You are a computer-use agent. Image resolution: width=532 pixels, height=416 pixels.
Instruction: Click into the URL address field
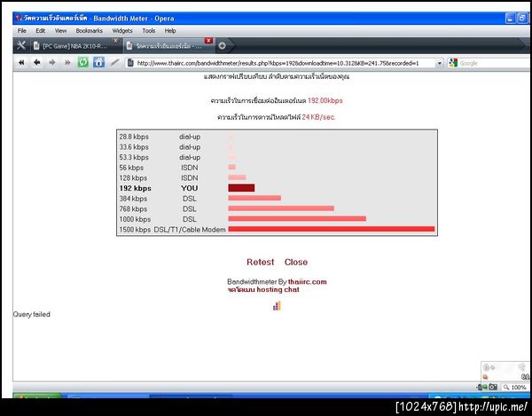point(285,63)
